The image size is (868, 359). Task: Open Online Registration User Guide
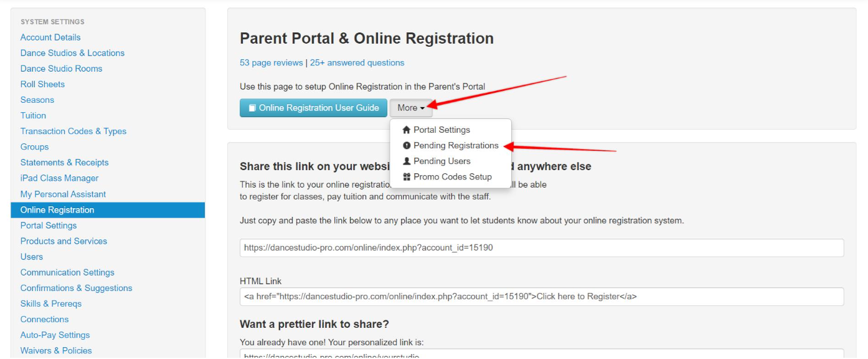coord(313,108)
